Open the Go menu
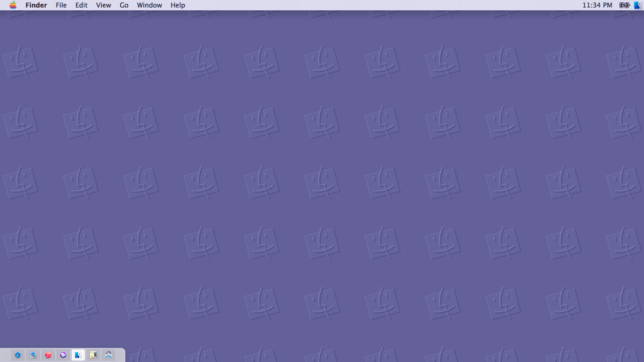This screenshot has height=362, width=644. (x=124, y=5)
